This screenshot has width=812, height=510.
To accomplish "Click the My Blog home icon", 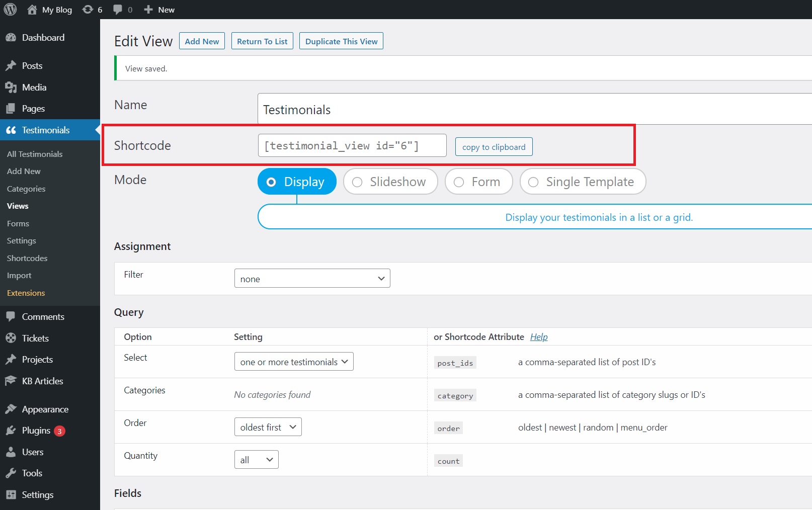I will pyautogui.click(x=32, y=10).
